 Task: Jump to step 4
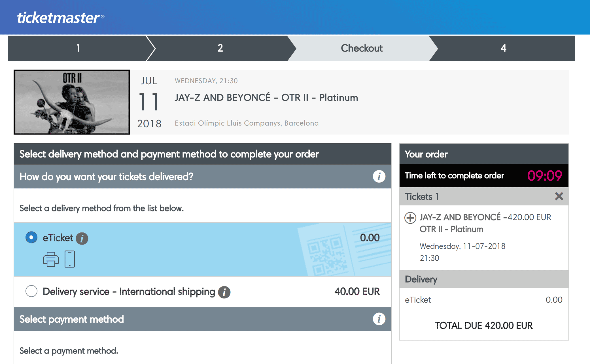[x=503, y=48]
